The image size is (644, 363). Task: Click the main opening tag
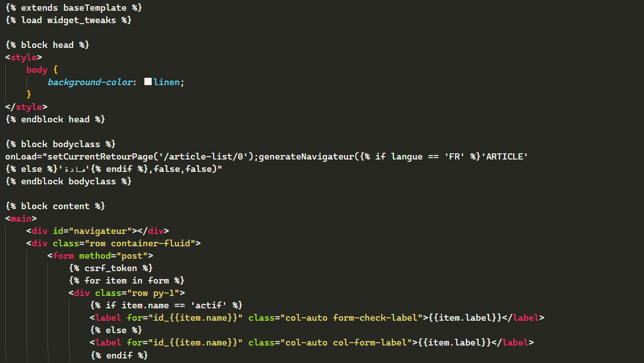point(21,219)
